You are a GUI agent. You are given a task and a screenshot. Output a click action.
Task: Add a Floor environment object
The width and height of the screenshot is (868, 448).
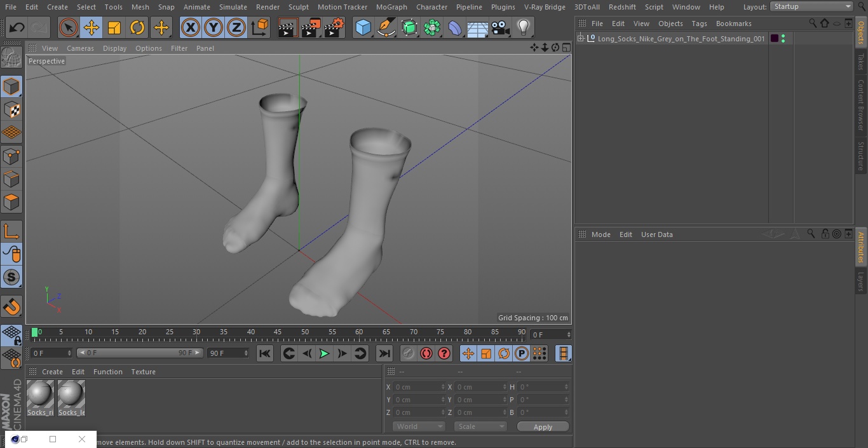click(478, 27)
